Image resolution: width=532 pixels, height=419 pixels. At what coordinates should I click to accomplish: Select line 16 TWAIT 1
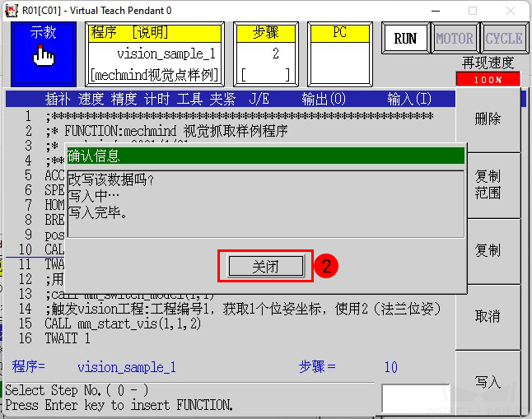[68, 338]
